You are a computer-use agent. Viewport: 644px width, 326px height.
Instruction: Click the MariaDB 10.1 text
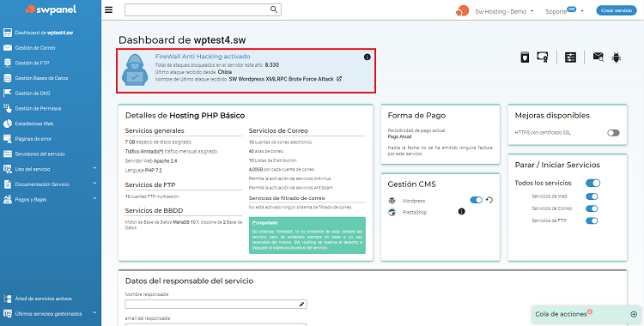(x=186, y=223)
